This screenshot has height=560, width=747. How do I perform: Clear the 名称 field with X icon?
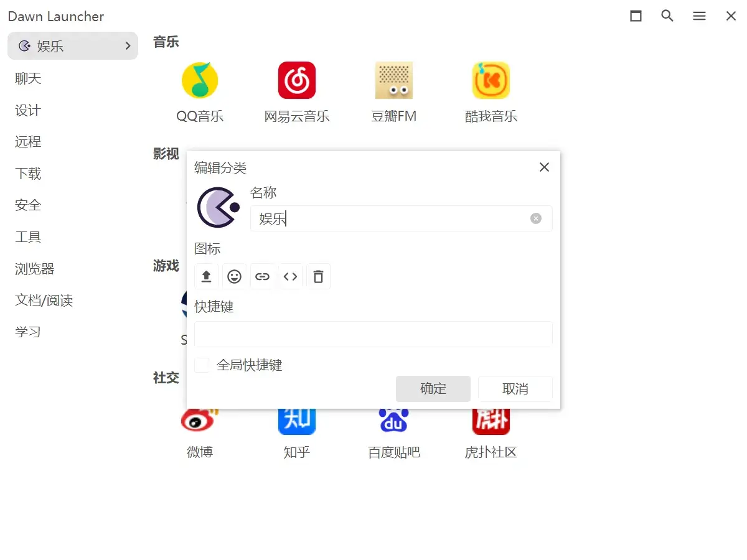(536, 218)
